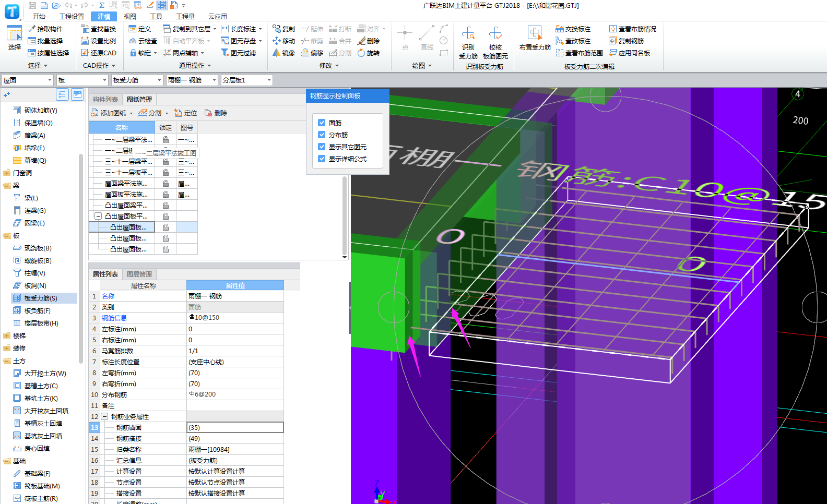Click 交换标注 swap annotation tool

tap(573, 29)
